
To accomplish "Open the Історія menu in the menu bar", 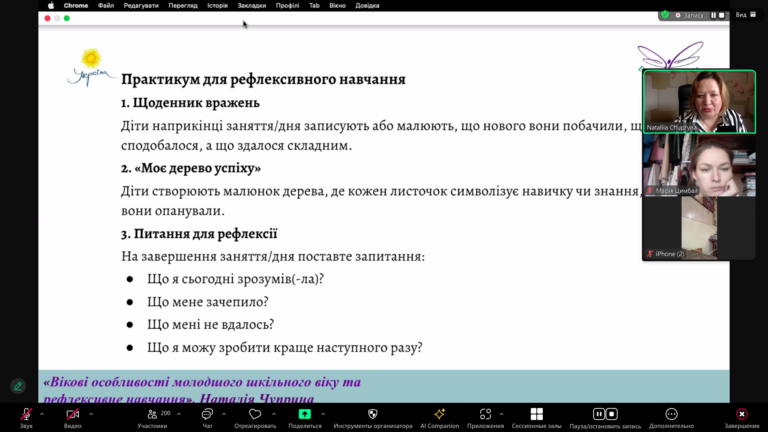I will click(x=217, y=5).
